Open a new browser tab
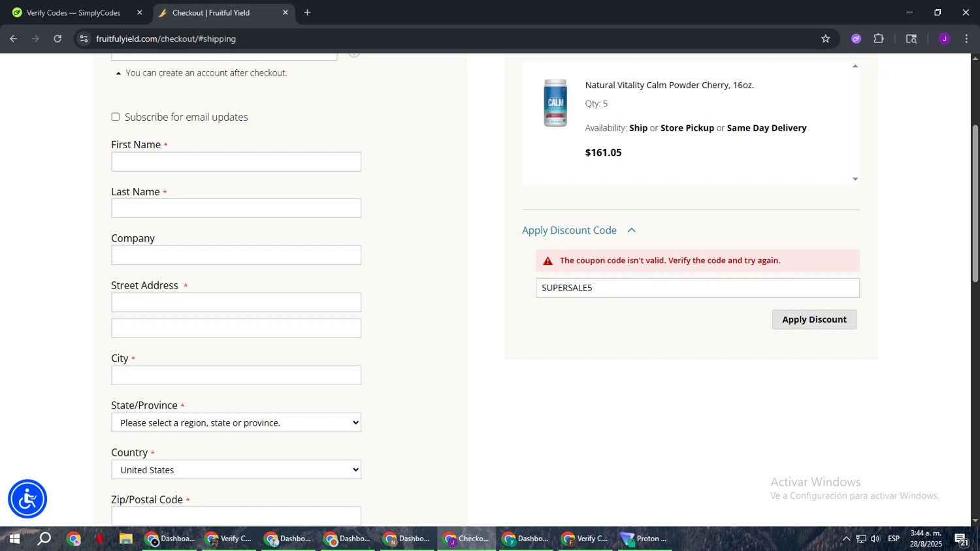This screenshot has height=551, width=980. 307,12
